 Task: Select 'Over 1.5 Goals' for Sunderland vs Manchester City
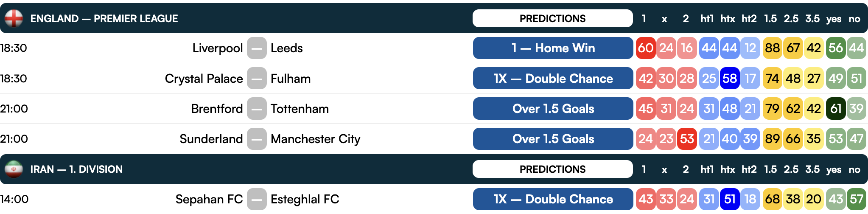pyautogui.click(x=553, y=139)
